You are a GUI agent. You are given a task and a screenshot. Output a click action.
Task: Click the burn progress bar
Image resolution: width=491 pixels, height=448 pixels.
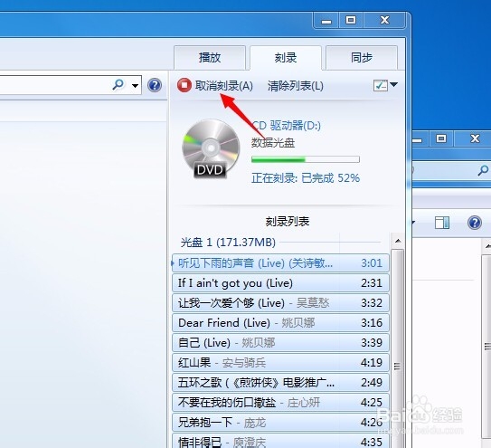pos(306,159)
